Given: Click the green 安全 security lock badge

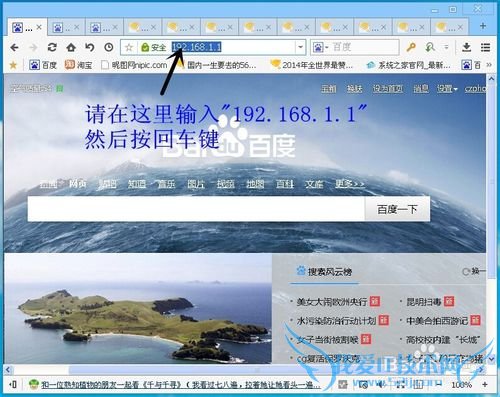Looking at the screenshot, I should coord(153,48).
